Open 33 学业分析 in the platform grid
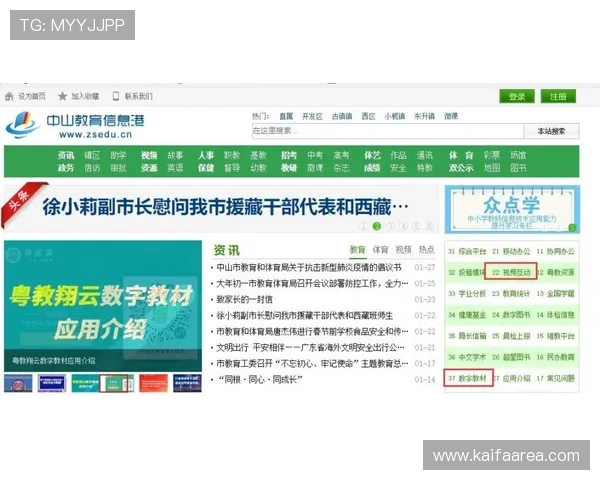This screenshot has width=600, height=480. (x=467, y=294)
